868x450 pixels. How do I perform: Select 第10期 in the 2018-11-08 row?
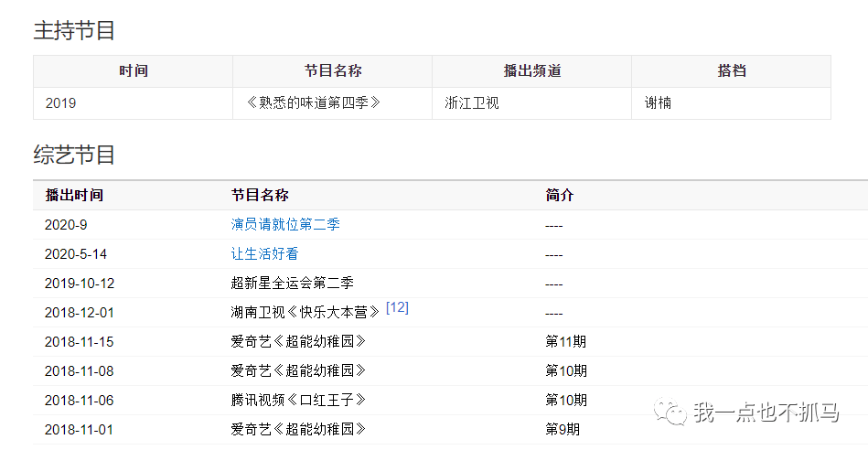point(566,371)
